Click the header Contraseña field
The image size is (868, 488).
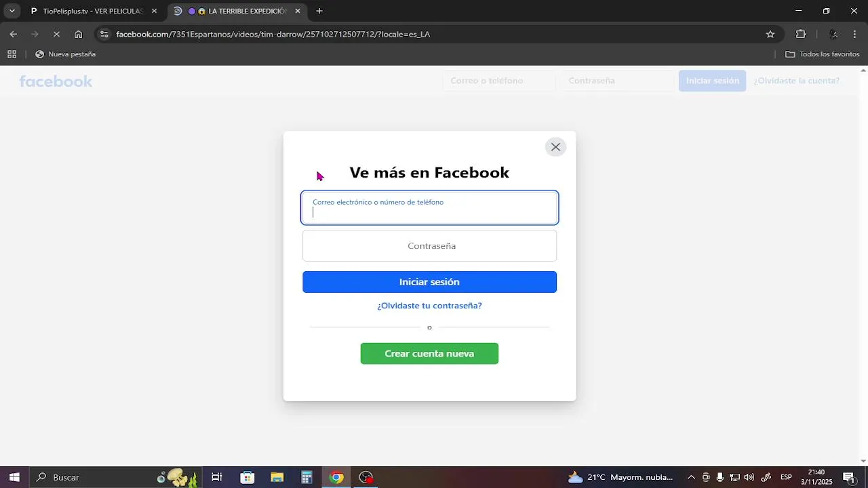(x=617, y=81)
